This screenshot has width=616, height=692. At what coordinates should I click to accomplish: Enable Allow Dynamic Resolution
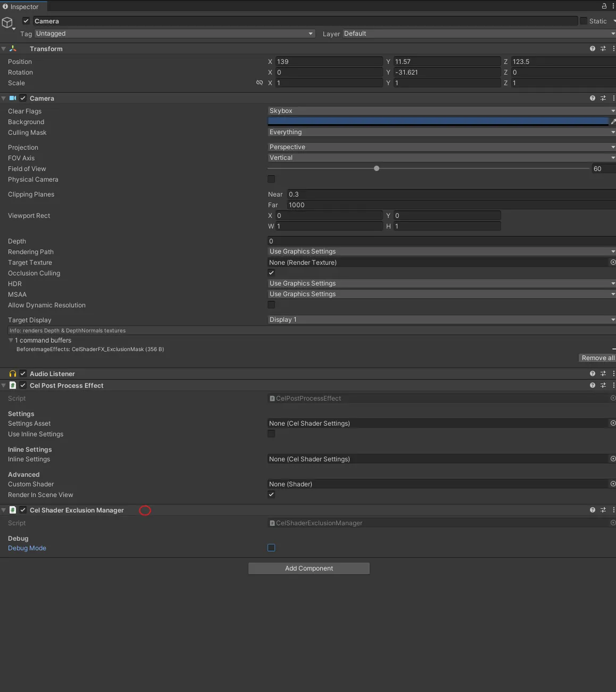(x=271, y=305)
